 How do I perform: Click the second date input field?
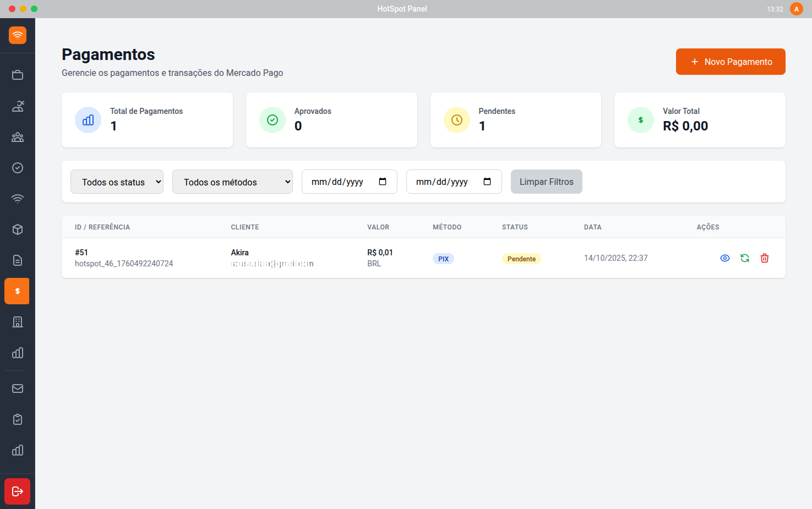(443, 182)
